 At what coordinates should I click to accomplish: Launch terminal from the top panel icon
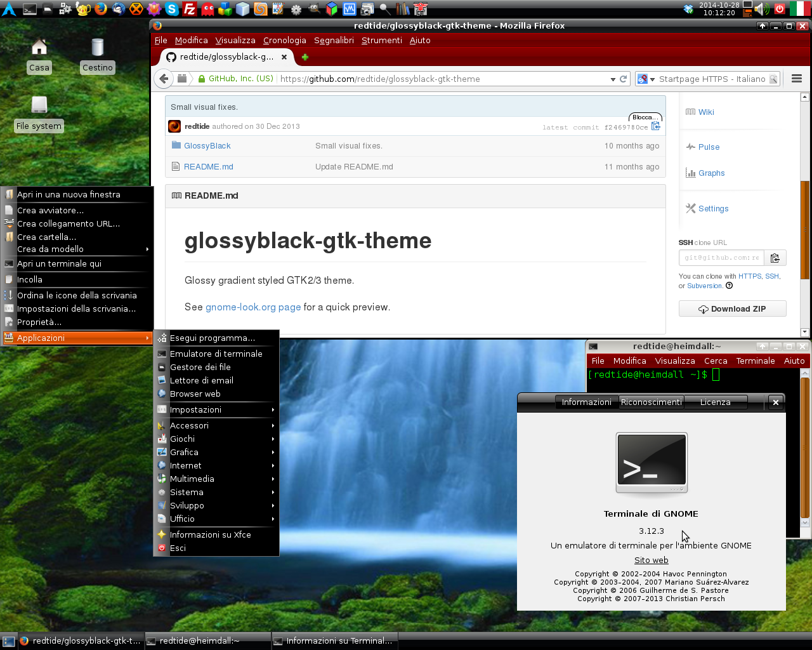point(30,9)
